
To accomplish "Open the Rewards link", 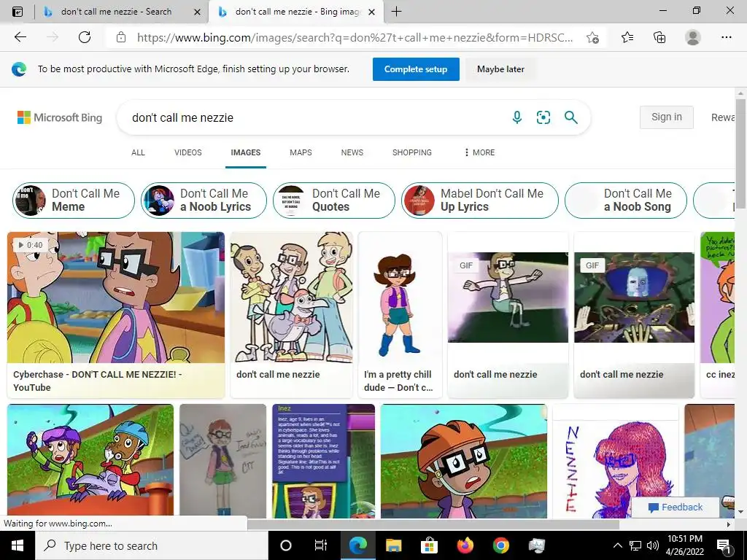I will [723, 117].
